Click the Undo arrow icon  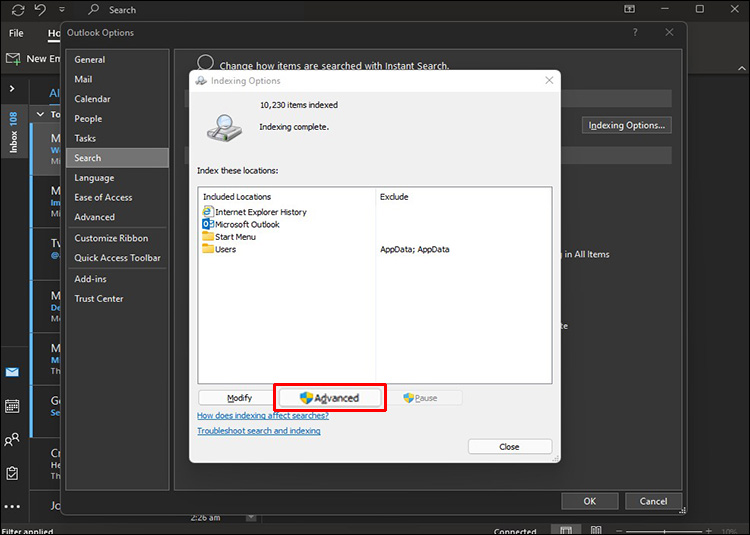(x=40, y=10)
